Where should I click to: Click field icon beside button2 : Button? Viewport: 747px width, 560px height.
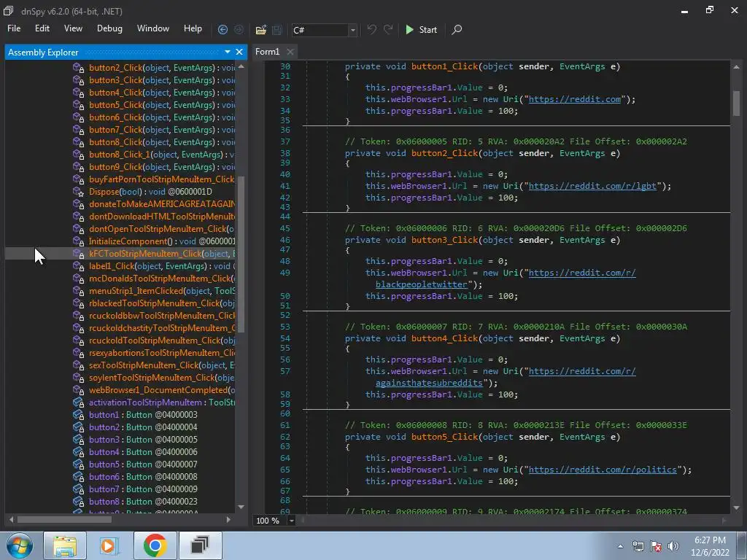tap(79, 427)
